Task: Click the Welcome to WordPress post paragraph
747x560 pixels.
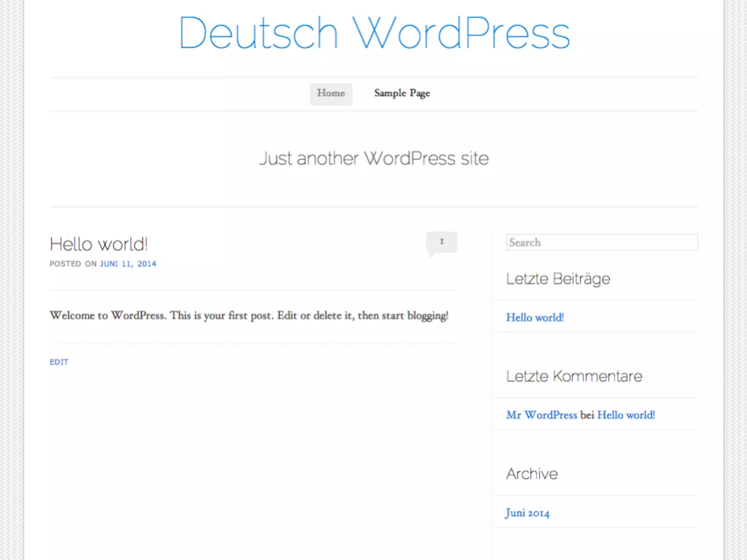Action: [249, 316]
